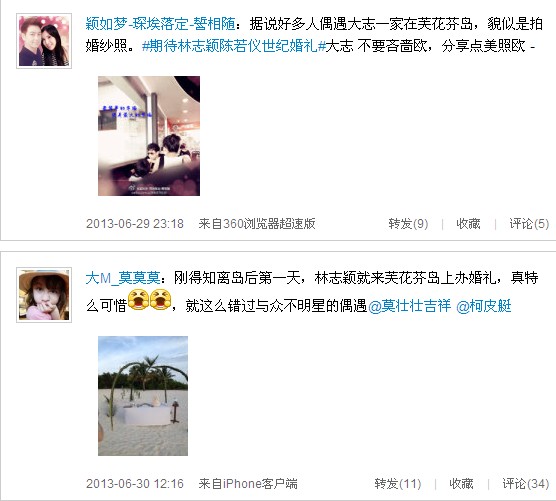Click mention @莫壮壮吉祥

click(410, 306)
